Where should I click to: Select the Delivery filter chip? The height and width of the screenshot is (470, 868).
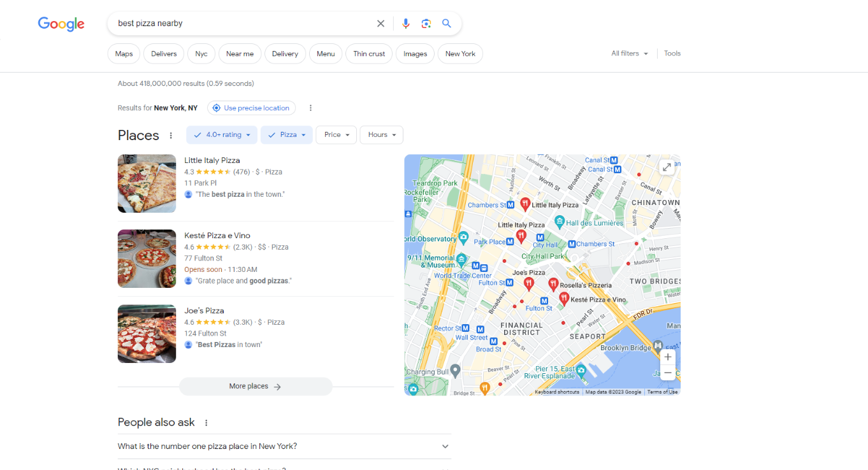point(285,54)
